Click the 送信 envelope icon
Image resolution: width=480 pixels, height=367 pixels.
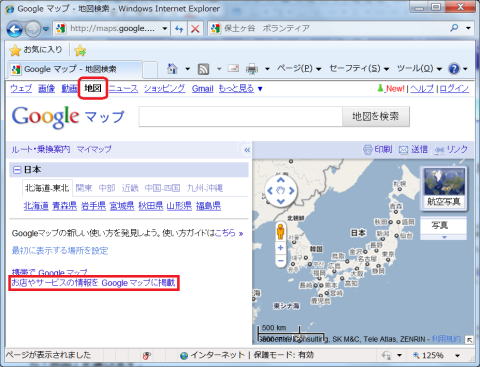[x=403, y=150]
